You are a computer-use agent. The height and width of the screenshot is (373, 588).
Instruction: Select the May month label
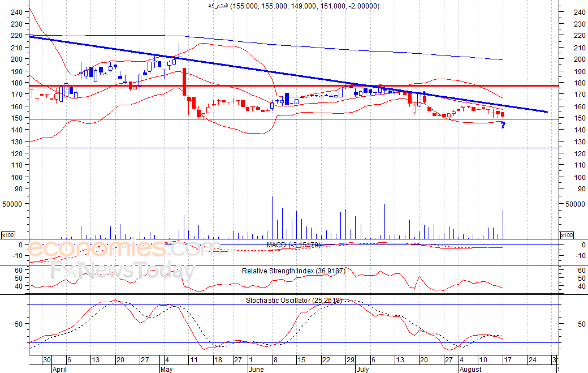166,369
